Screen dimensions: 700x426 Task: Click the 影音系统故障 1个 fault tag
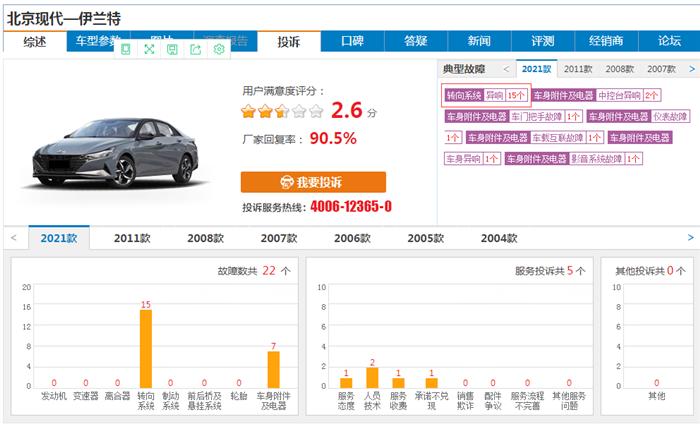(x=574, y=159)
